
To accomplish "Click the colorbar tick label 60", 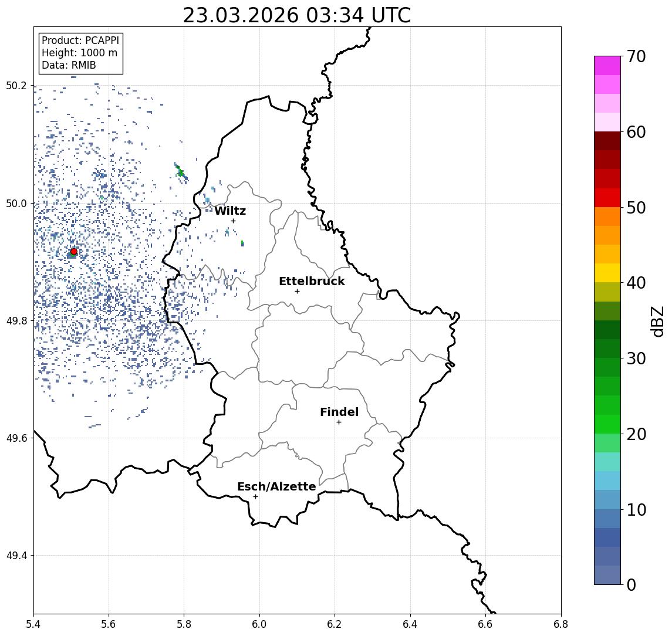I will tap(636, 132).
